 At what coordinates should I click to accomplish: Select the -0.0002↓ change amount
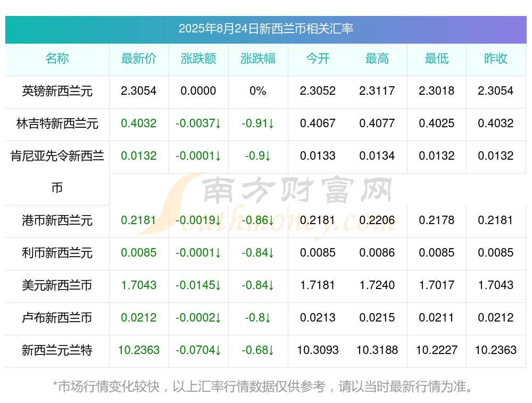pos(198,317)
